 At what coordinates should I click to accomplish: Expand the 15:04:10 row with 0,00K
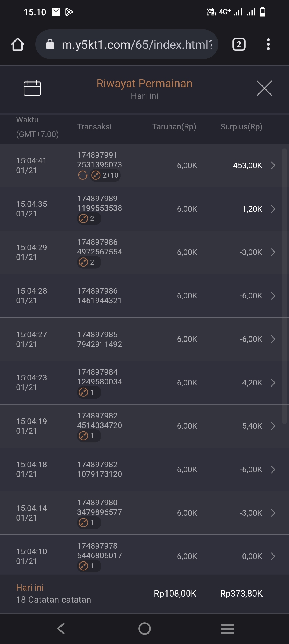[273, 556]
